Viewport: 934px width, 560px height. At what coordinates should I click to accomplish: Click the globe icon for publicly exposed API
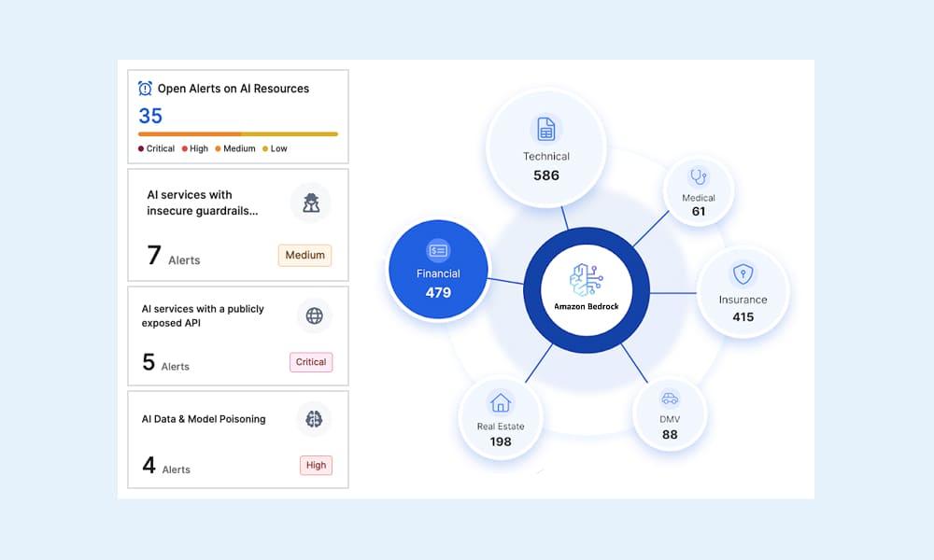click(314, 315)
